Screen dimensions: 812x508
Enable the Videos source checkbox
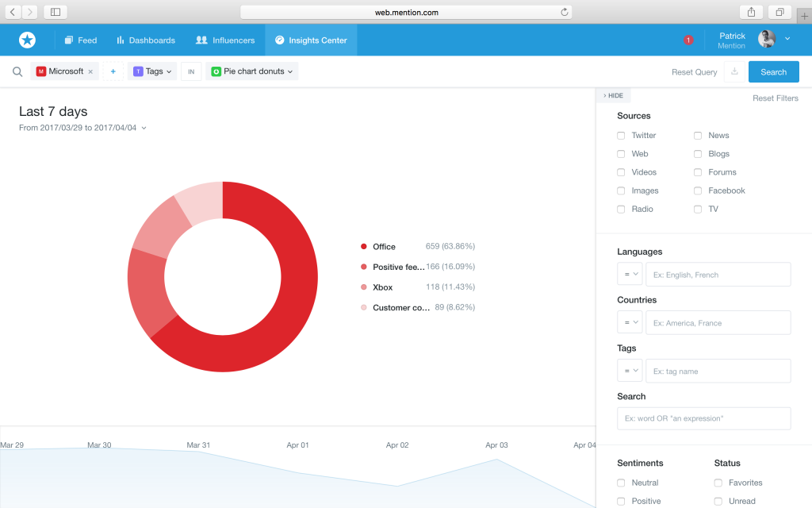tap(621, 172)
